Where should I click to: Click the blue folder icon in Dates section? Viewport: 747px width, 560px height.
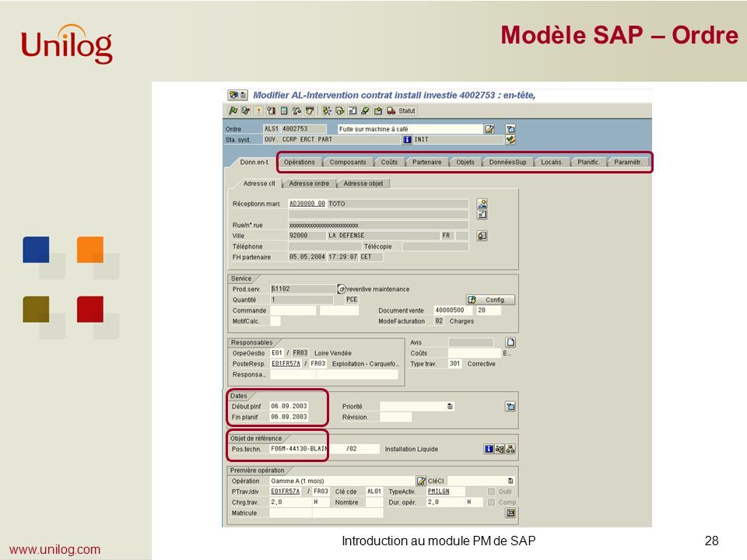coord(510,407)
